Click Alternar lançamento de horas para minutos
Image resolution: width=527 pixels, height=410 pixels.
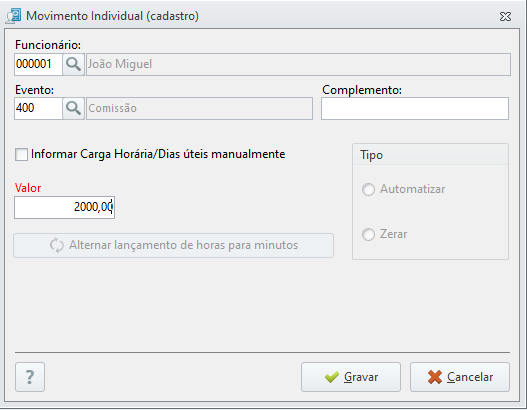(x=173, y=245)
